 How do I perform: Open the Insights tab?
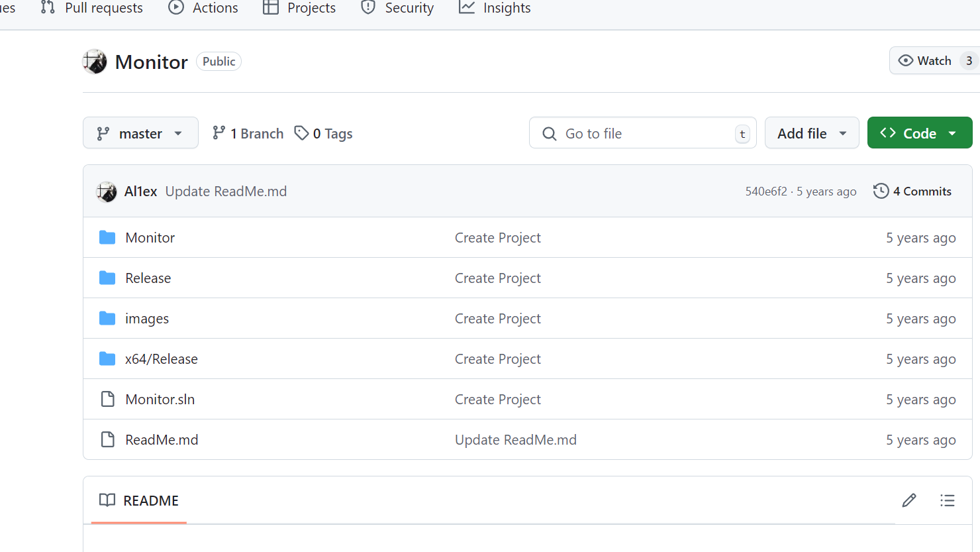495,8
